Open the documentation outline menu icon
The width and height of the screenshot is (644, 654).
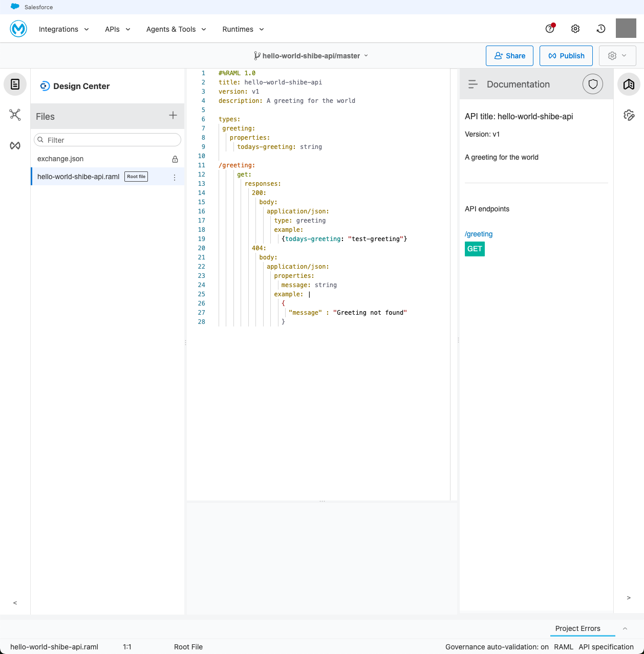(x=473, y=84)
